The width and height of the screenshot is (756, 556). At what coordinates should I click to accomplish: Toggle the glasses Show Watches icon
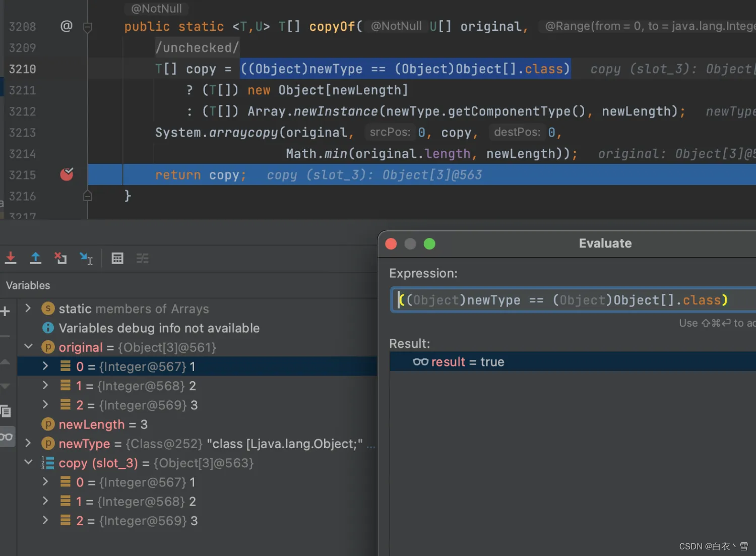(x=6, y=437)
